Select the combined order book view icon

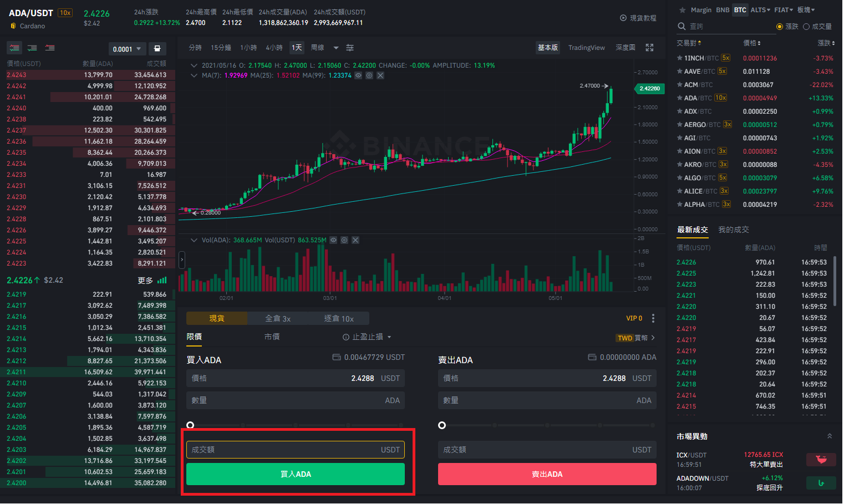pyautogui.click(x=14, y=48)
